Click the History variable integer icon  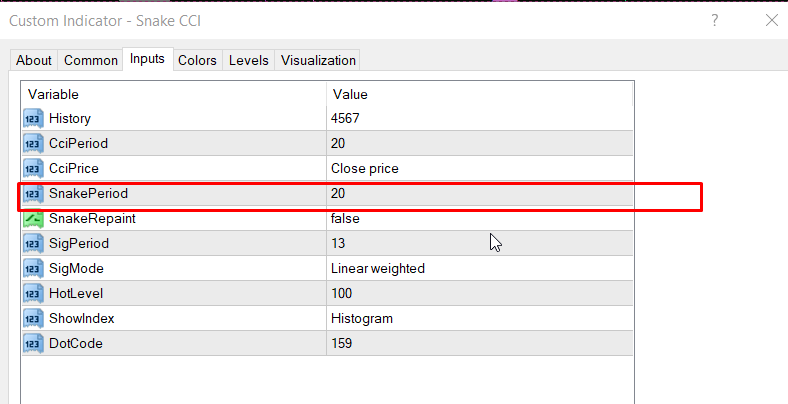point(32,118)
